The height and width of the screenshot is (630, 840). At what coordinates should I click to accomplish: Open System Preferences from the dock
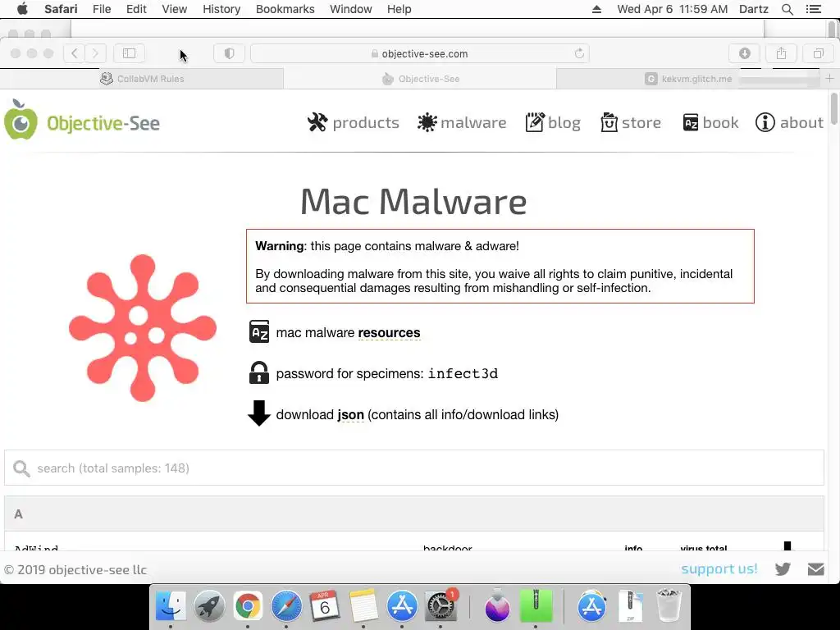441,607
